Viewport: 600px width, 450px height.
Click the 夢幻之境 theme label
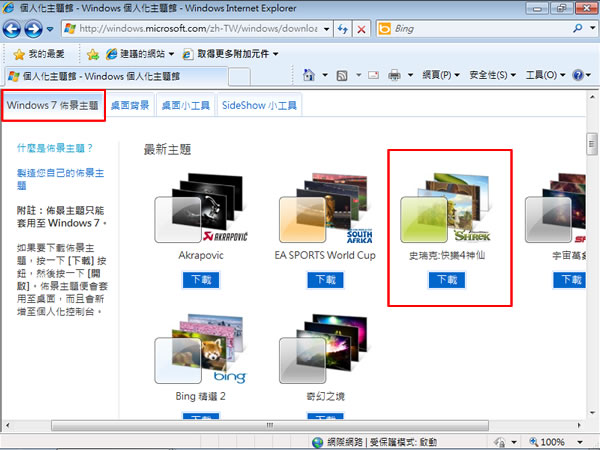[326, 396]
